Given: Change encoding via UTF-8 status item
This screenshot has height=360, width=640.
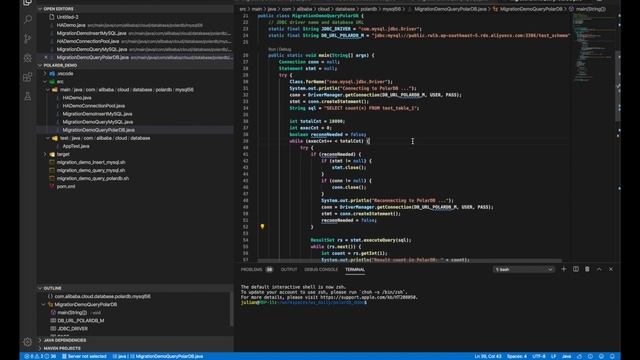Looking at the screenshot, I should point(539,356).
